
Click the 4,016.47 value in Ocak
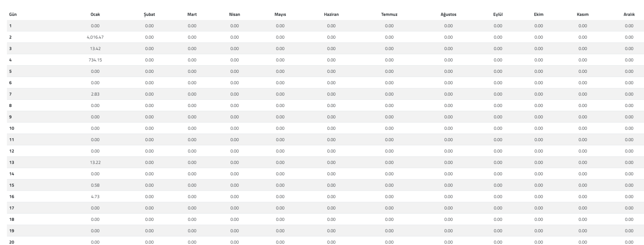click(x=95, y=37)
